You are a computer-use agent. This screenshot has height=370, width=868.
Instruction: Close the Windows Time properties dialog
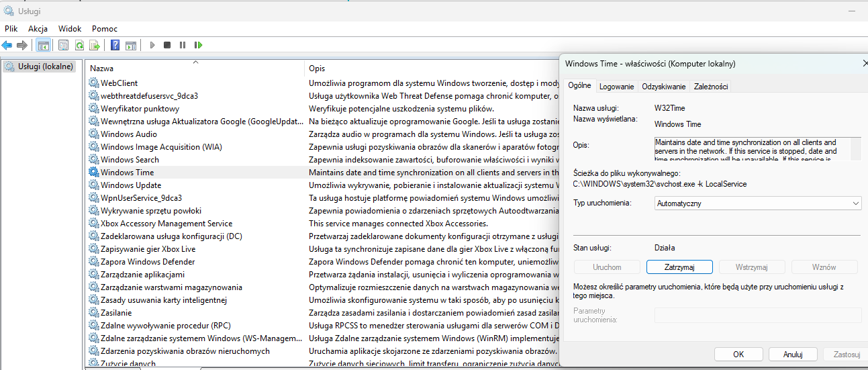click(x=865, y=64)
